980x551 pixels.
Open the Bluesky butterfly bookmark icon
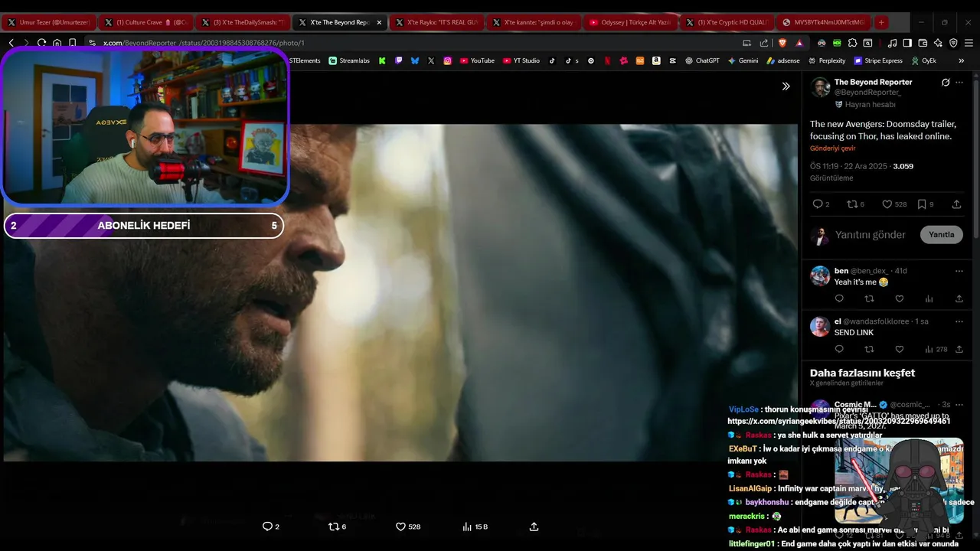pyautogui.click(x=414, y=60)
